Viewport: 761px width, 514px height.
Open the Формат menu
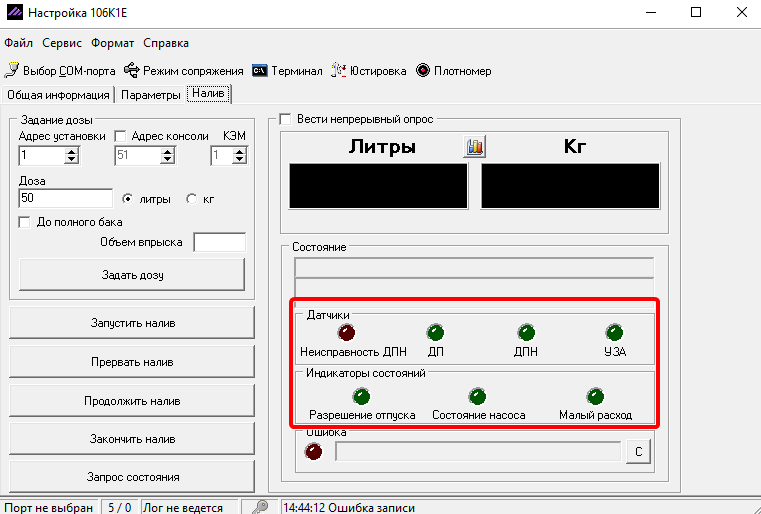(112, 43)
